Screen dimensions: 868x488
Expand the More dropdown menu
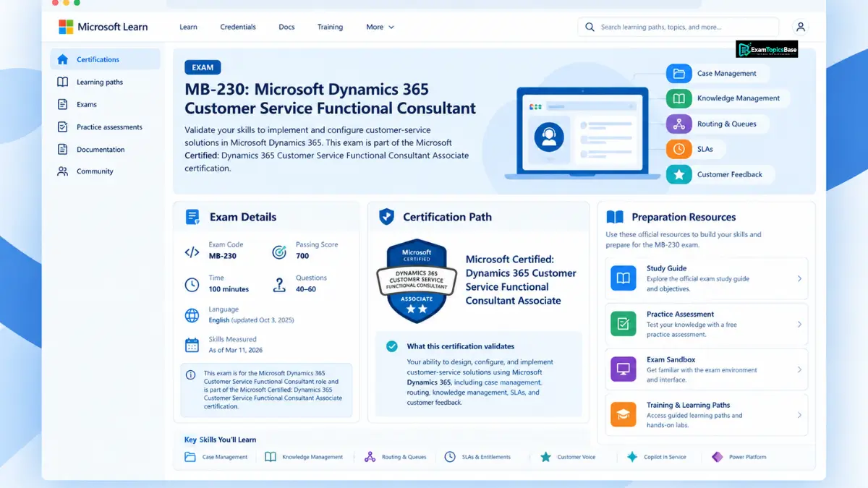380,27
